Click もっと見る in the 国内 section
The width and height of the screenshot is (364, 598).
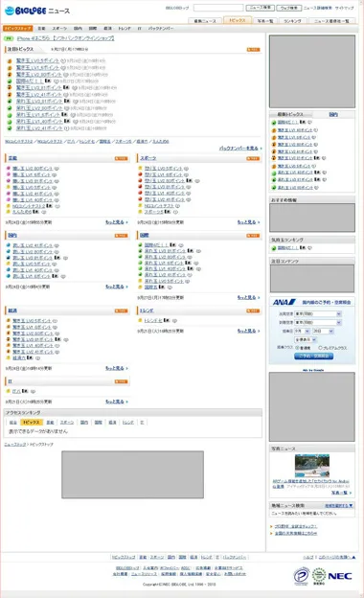click(x=115, y=287)
